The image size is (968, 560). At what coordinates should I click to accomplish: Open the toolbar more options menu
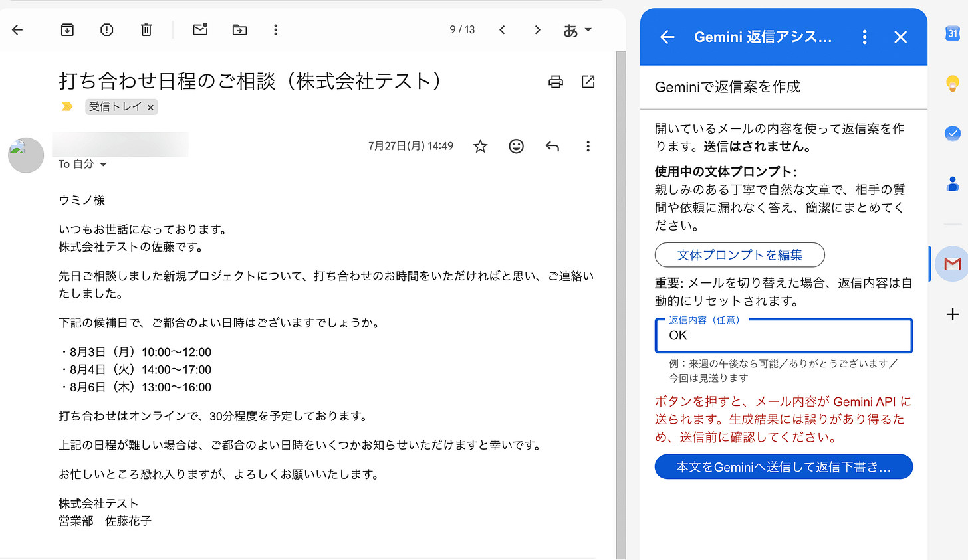point(275,29)
